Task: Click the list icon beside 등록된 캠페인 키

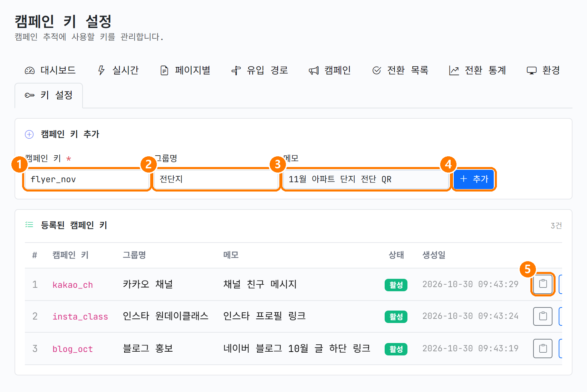Action: click(29, 225)
